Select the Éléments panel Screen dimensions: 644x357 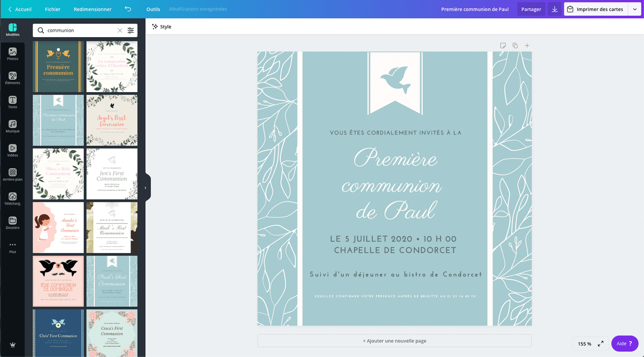point(12,78)
